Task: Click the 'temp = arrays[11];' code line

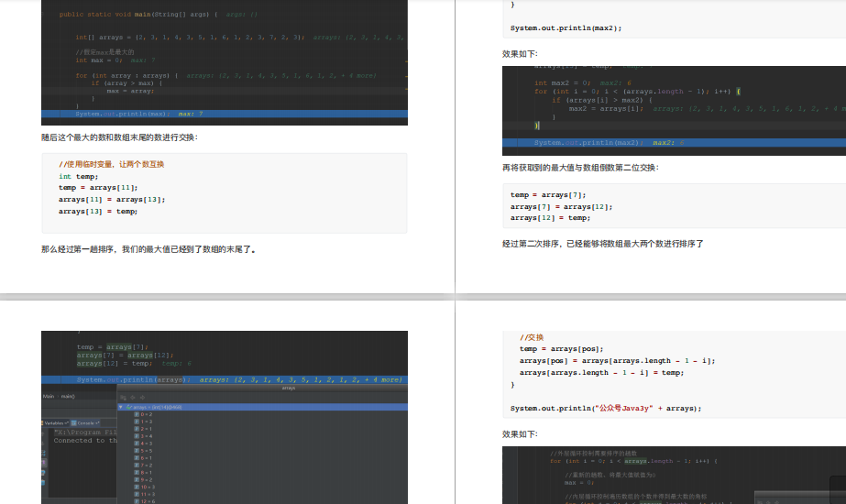Action: [x=98, y=188]
